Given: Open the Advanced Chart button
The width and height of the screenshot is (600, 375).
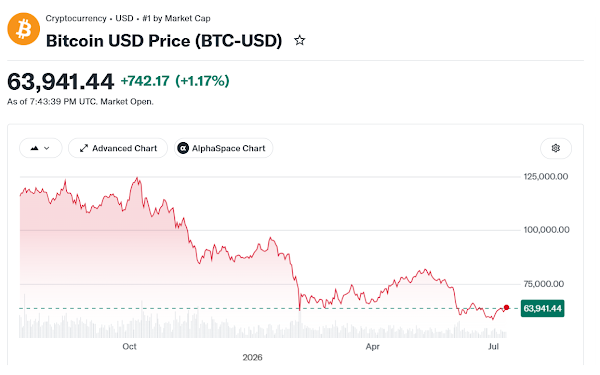Looking at the screenshot, I should tap(118, 148).
